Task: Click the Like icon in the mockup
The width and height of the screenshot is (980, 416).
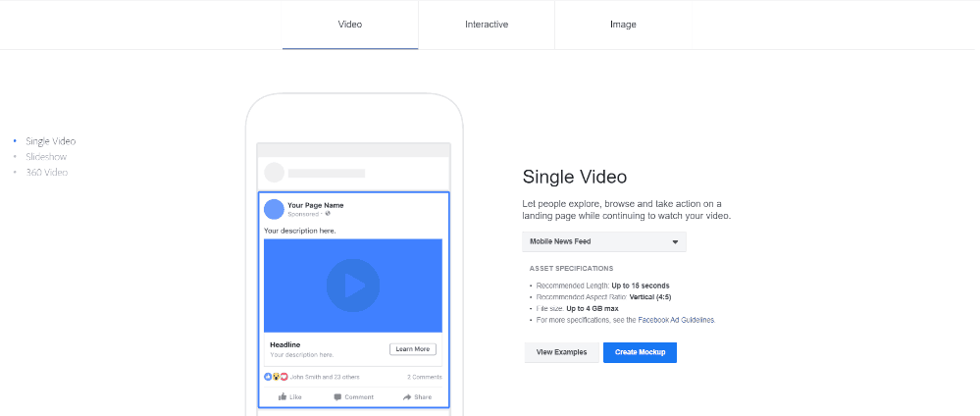Action: pyautogui.click(x=283, y=396)
